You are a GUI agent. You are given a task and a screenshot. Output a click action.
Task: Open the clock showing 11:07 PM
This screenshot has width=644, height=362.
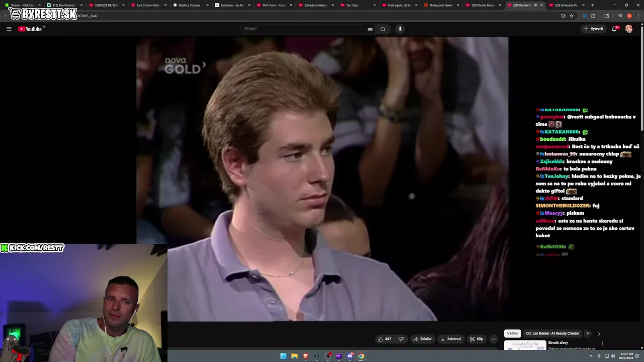click(x=626, y=356)
